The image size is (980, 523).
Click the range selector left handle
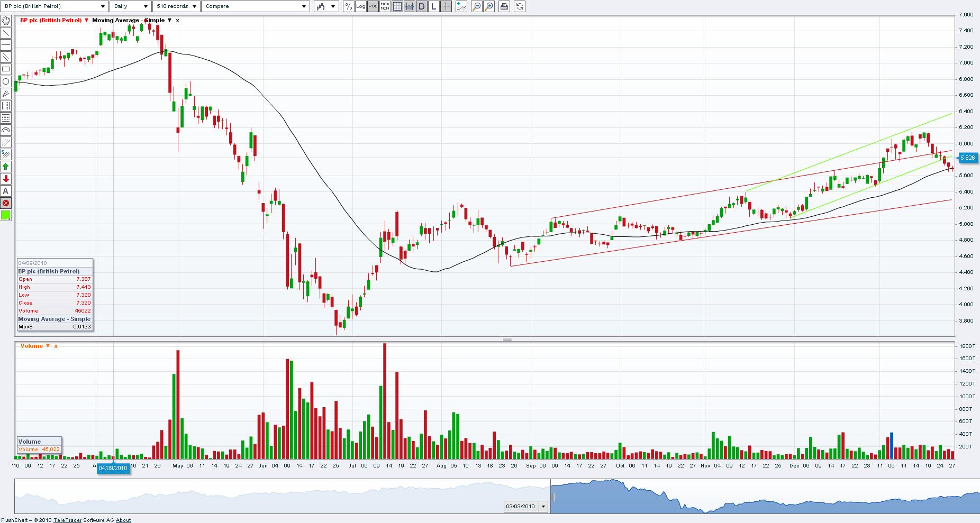[553, 497]
